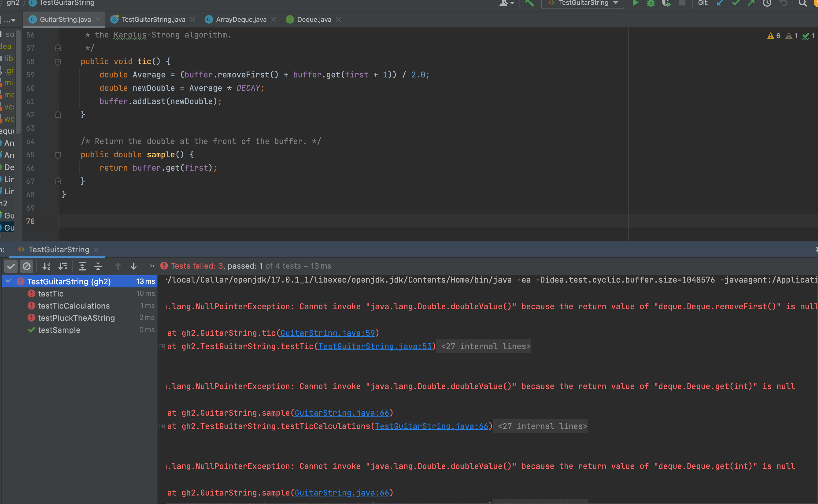Sort tests alphabetically
This screenshot has height=504, width=818.
46,266
